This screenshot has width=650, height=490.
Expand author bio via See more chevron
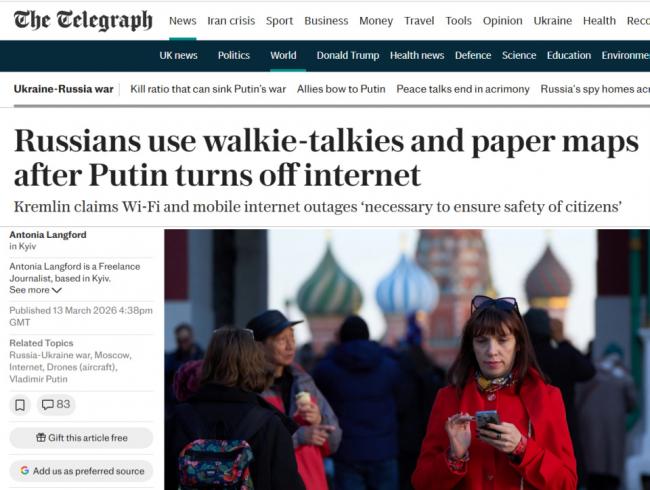click(57, 290)
